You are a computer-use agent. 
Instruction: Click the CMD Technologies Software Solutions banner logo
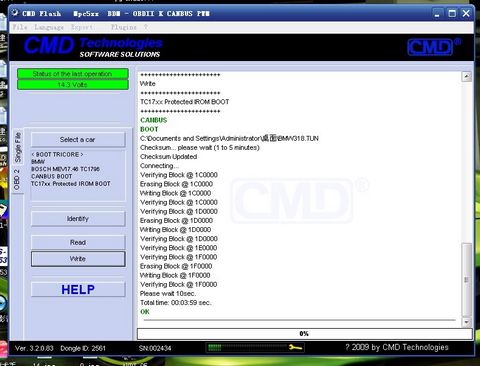pyautogui.click(x=93, y=46)
